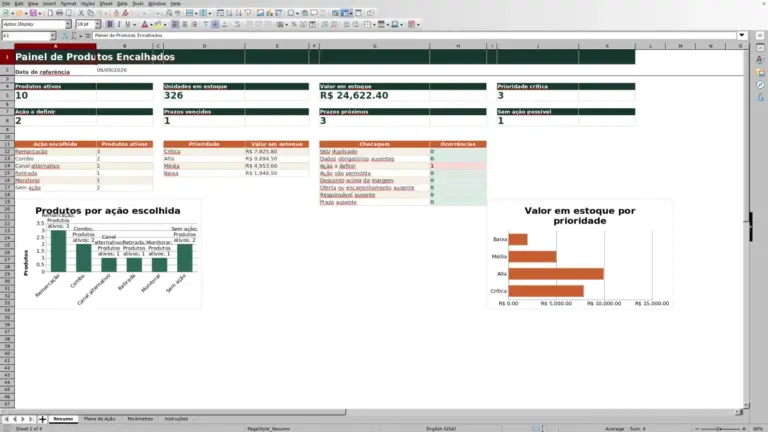Open the Sheet menu
This screenshot has width=768, height=432.
pos(106,3)
